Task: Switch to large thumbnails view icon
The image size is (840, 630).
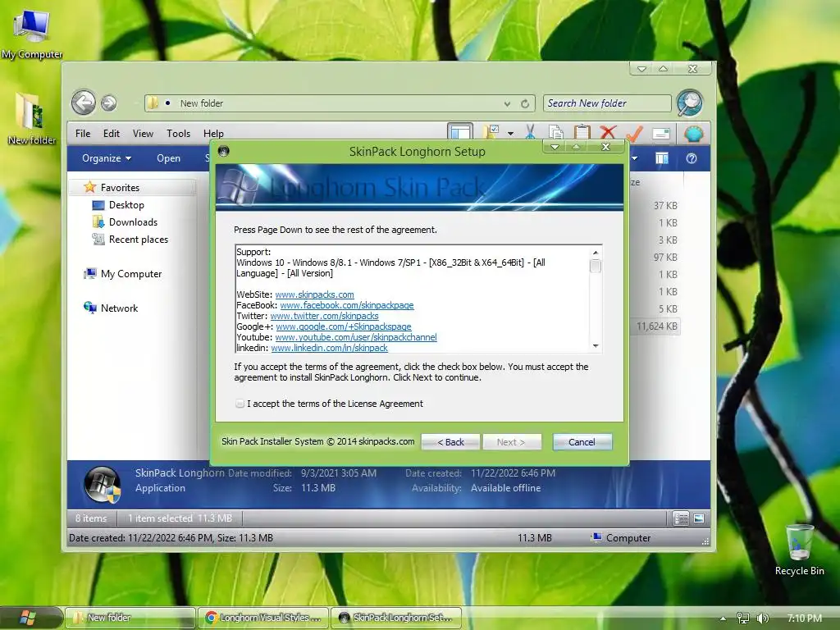Action: click(x=699, y=518)
